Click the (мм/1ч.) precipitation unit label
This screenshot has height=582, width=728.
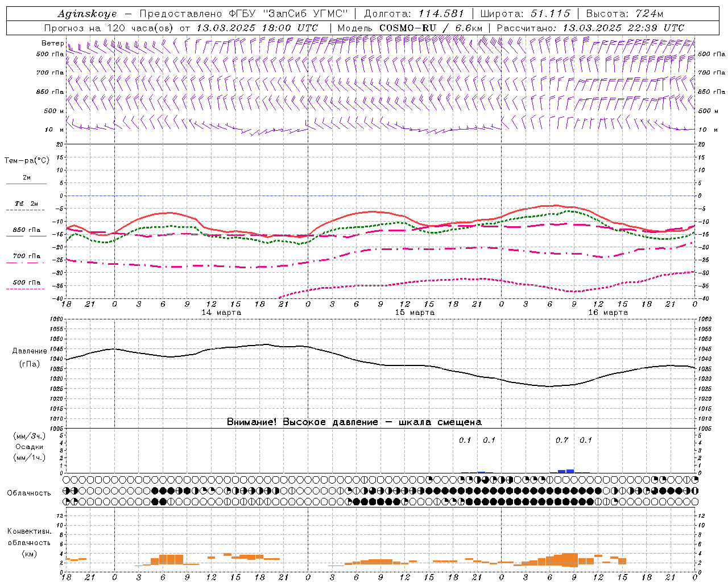(x=29, y=458)
